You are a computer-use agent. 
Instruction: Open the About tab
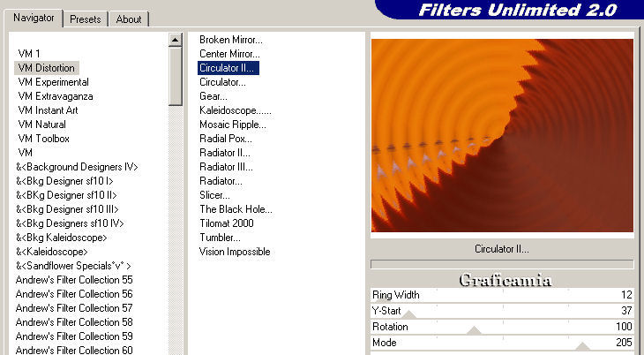(x=128, y=19)
